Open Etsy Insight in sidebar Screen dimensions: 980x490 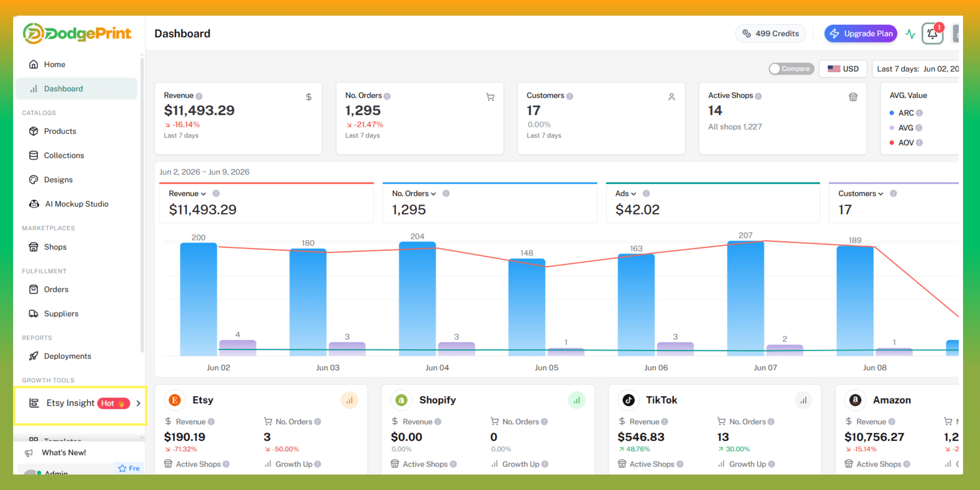[x=80, y=403]
